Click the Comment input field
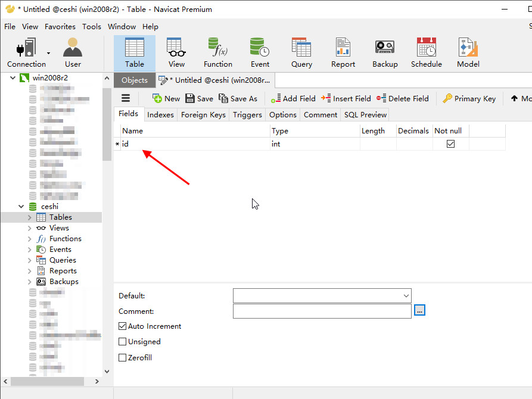Viewport: 532px width, 399px height. [322, 311]
